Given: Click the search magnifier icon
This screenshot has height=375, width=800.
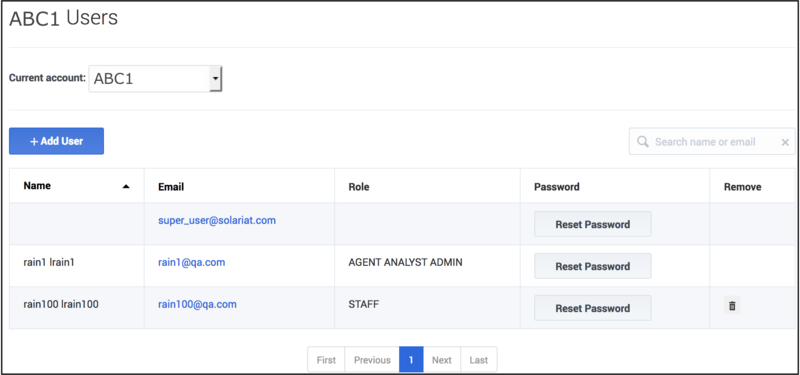Looking at the screenshot, I should [x=643, y=141].
